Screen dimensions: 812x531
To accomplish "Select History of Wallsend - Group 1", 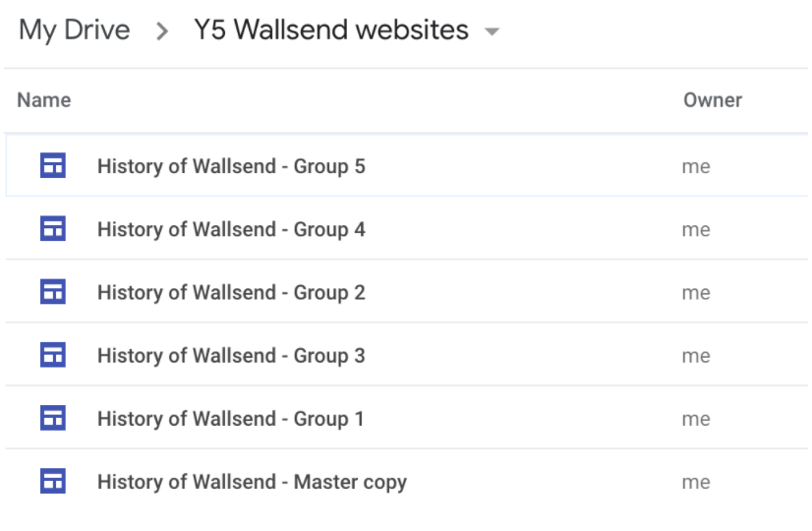I will 407,418.
